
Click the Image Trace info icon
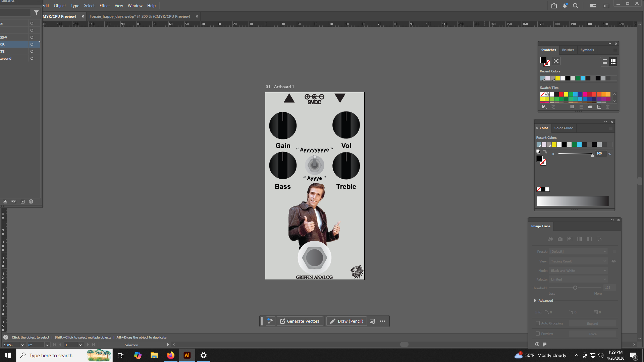click(537, 344)
